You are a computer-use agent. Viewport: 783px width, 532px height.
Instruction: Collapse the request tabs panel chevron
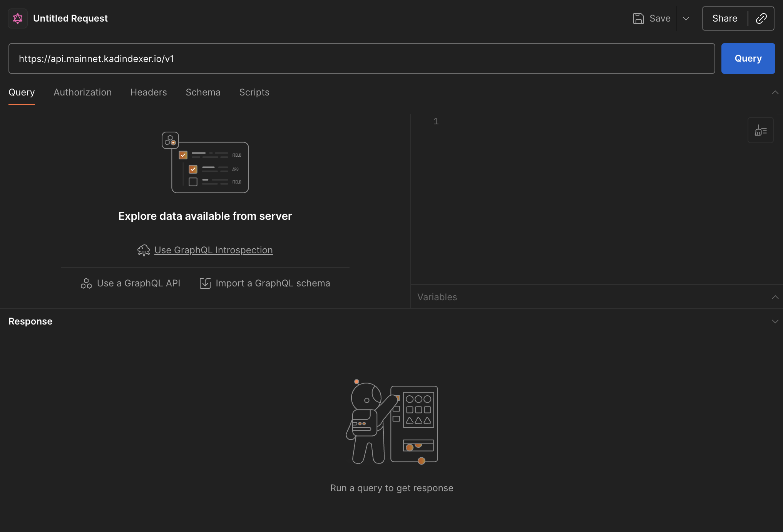point(775,92)
